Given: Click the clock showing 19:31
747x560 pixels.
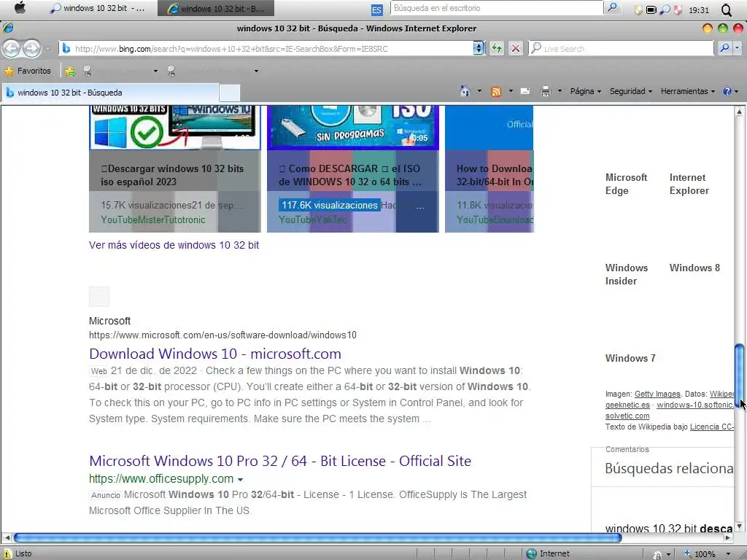Looking at the screenshot, I should (699, 10).
